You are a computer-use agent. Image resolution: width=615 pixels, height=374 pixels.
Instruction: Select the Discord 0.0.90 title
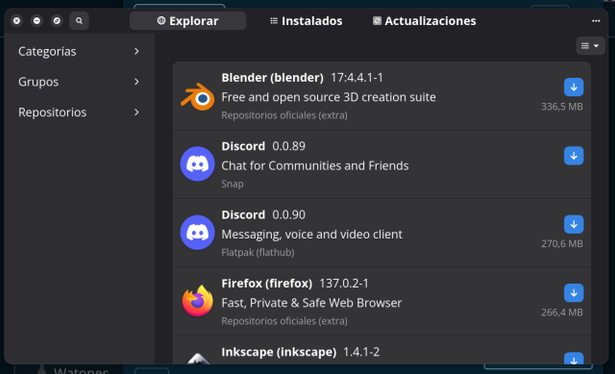(x=243, y=215)
